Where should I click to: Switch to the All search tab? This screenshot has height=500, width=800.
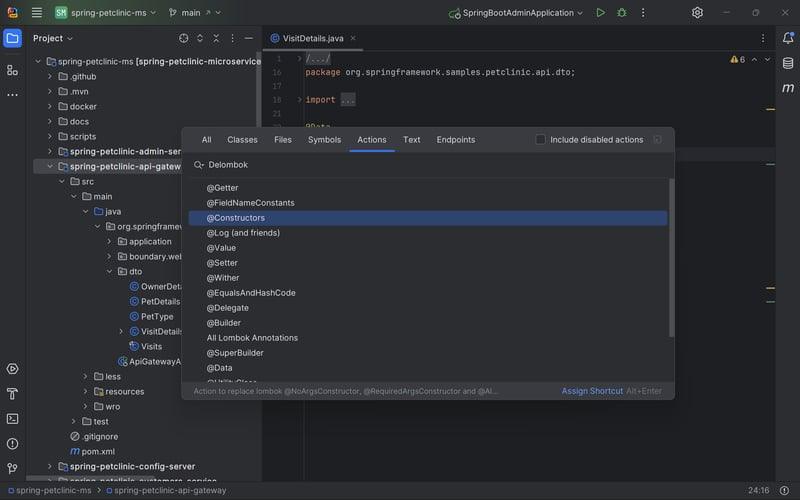tap(206, 139)
